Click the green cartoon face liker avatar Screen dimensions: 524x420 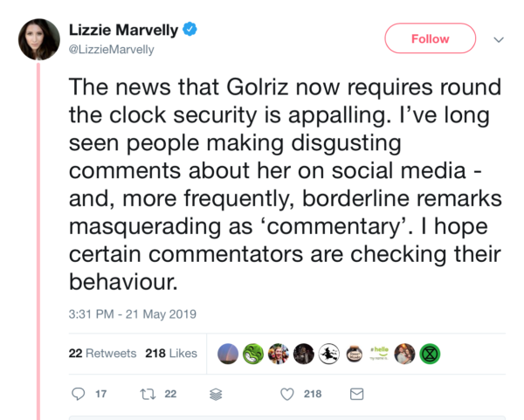pos(252,353)
